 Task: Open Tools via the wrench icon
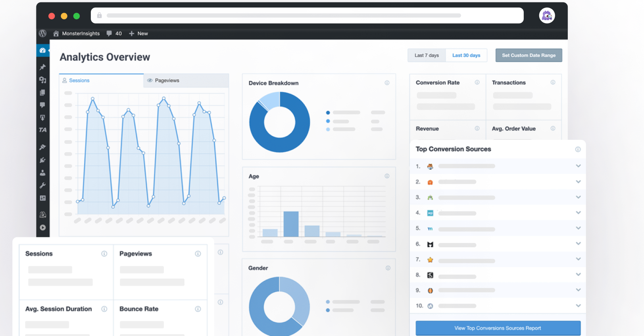pos(42,185)
